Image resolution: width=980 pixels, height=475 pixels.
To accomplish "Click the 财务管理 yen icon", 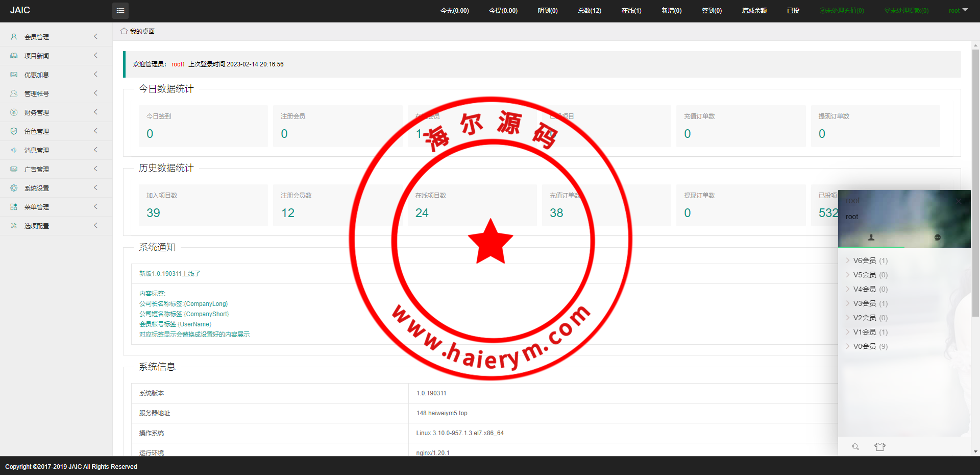I will 14,112.
